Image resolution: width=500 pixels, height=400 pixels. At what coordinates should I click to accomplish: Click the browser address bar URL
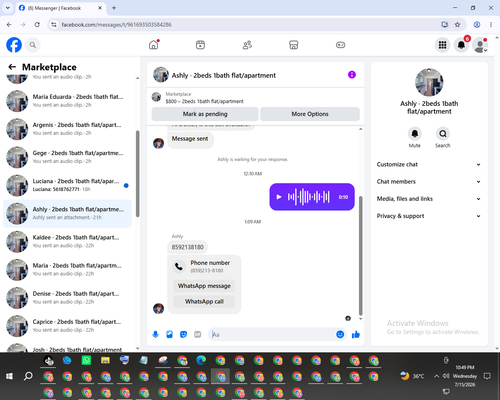coord(116,25)
